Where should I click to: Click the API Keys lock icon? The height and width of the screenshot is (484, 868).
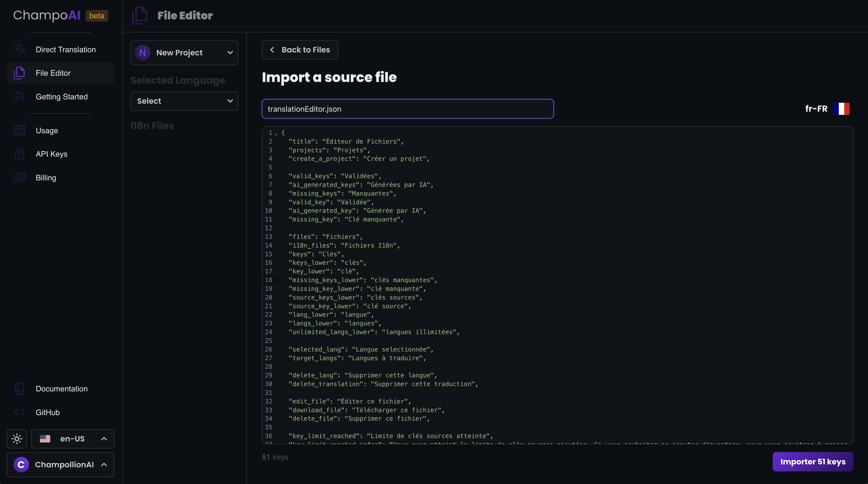tap(20, 154)
